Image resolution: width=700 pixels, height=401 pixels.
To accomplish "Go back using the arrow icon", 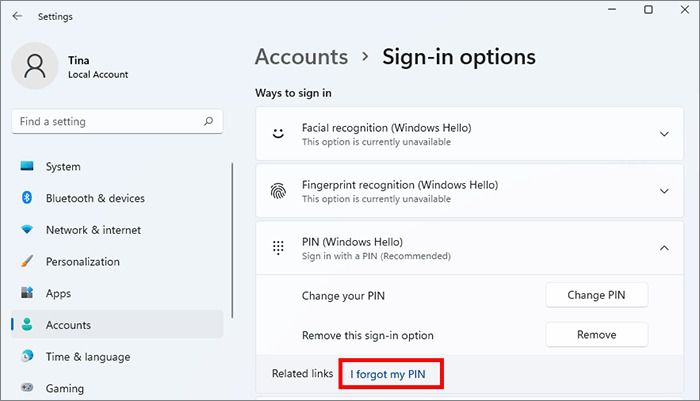I will 17,16.
